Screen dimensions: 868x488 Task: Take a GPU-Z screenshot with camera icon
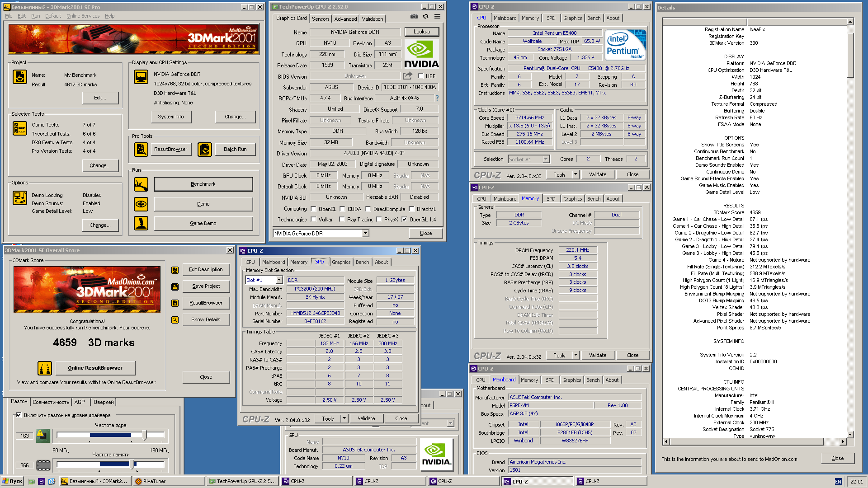pos(414,16)
